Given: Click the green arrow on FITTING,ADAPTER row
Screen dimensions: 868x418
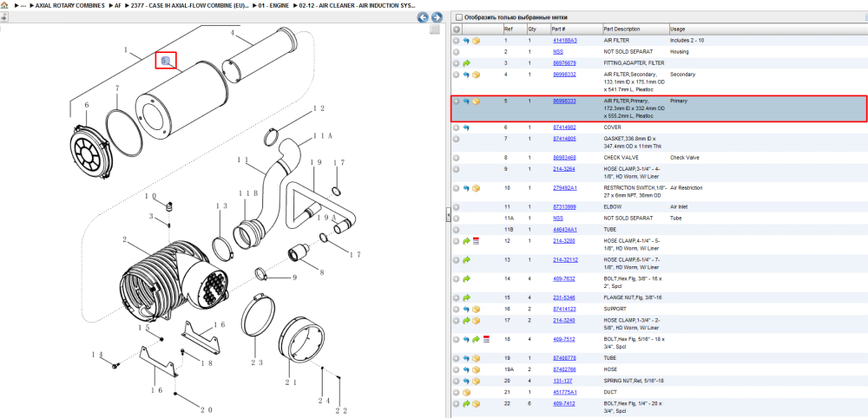Looking at the screenshot, I should pyautogui.click(x=466, y=63).
